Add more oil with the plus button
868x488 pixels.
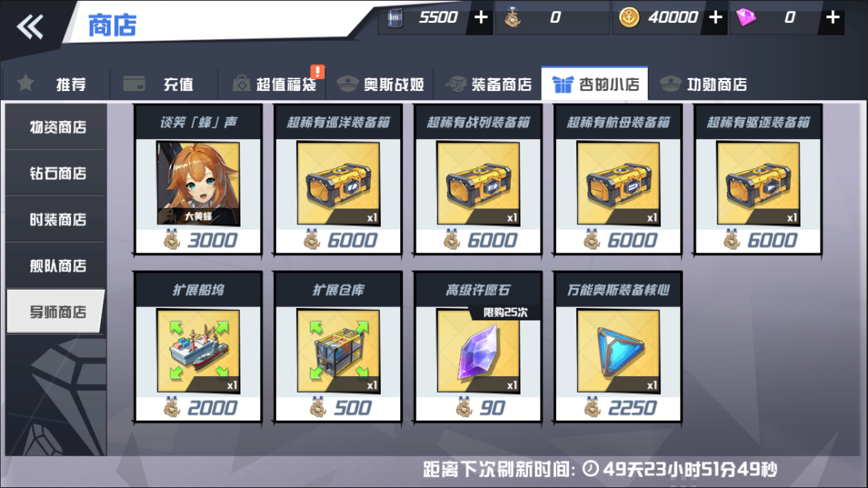click(481, 17)
